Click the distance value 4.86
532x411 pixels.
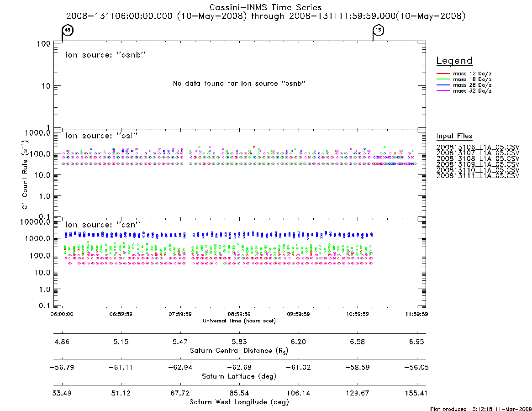click(x=62, y=342)
